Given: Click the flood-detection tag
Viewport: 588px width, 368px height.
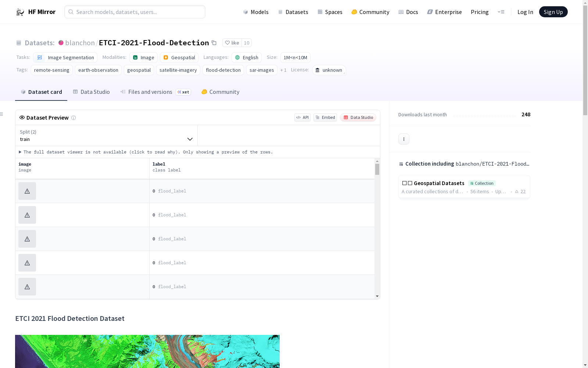Looking at the screenshot, I should [223, 70].
